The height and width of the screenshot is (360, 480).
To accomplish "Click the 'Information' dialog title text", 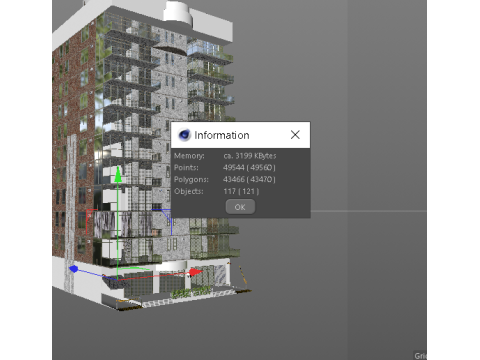I will (222, 135).
